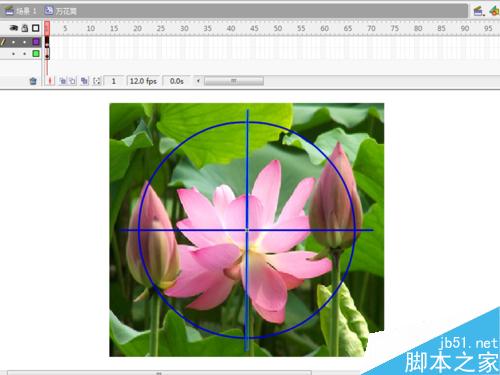Select keyframe 1 of the top layer
The width and height of the screenshot is (500, 375).
(x=47, y=42)
